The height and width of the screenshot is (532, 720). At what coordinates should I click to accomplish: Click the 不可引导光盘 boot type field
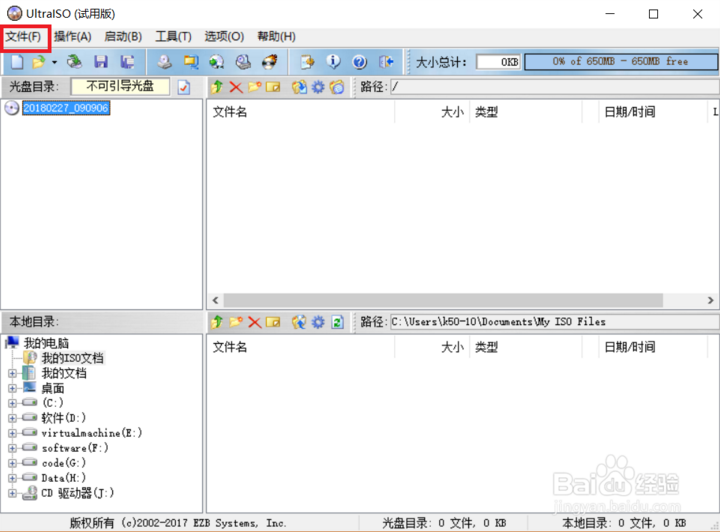pyautogui.click(x=120, y=86)
